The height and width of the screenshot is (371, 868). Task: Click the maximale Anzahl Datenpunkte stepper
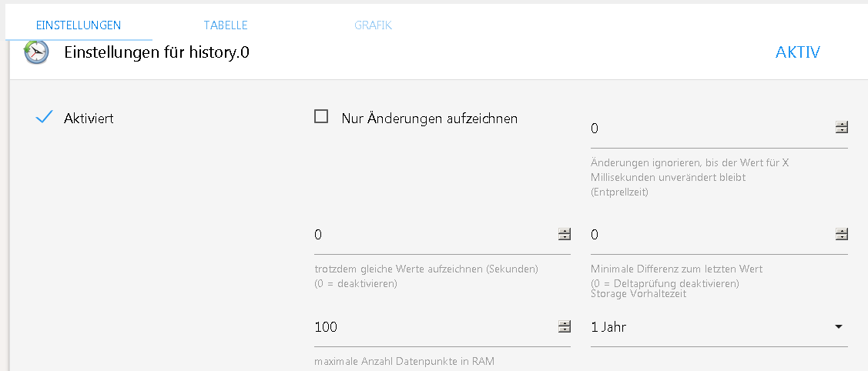[x=564, y=327]
